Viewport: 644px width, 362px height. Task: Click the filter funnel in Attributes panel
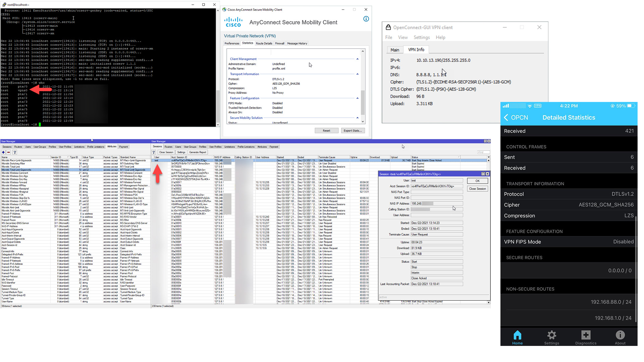[15, 152]
